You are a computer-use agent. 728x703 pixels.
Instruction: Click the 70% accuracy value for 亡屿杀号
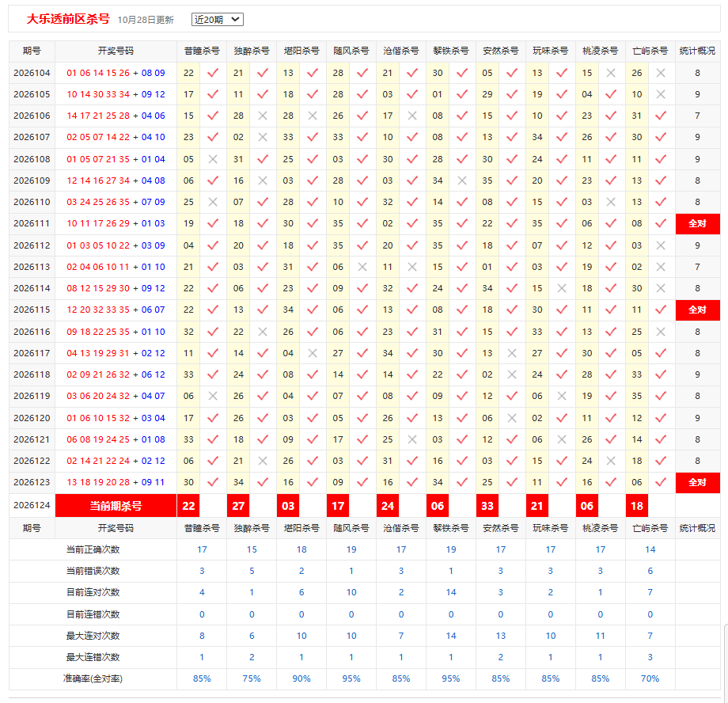pos(650,678)
